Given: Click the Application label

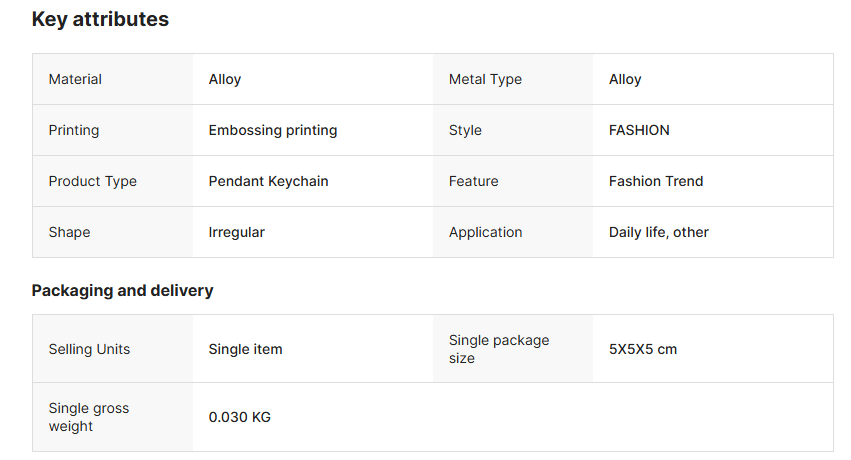Looking at the screenshot, I should (485, 232).
